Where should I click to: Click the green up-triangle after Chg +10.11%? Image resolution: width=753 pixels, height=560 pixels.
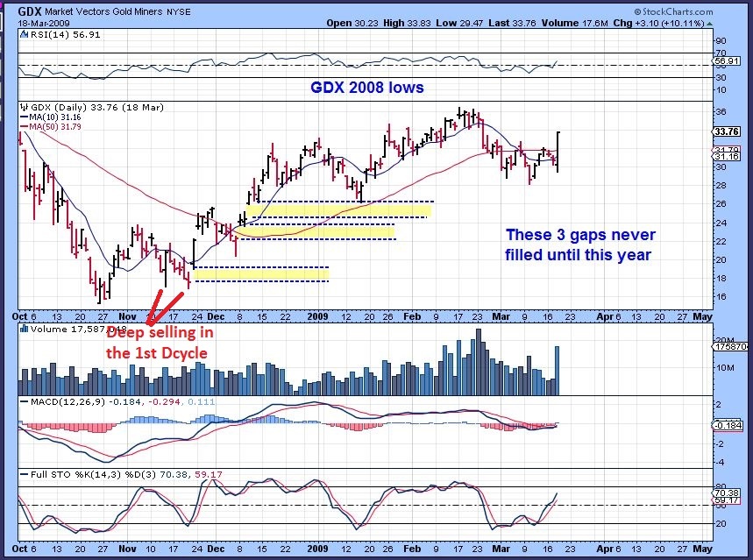(x=709, y=23)
